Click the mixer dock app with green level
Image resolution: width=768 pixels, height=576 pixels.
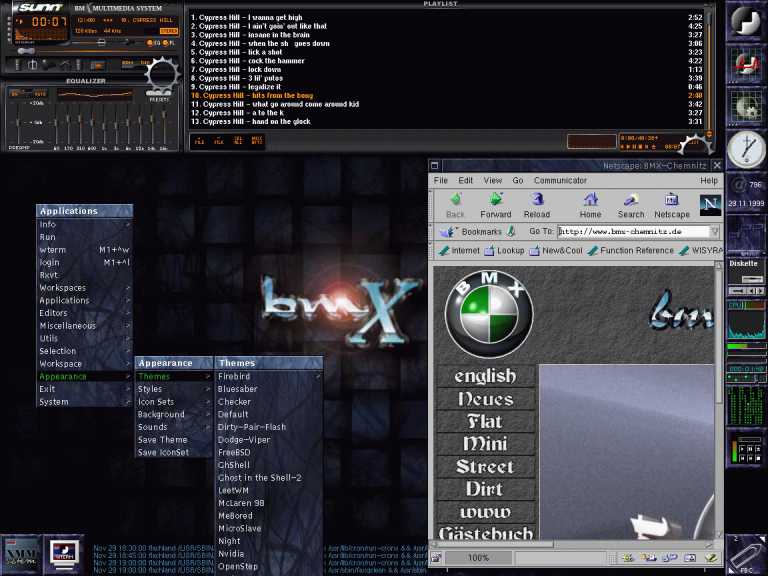pos(746,451)
